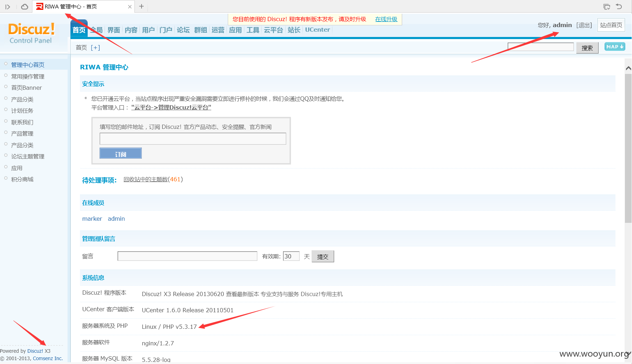Click the 搜索 search button
632x364 pixels.
click(587, 48)
